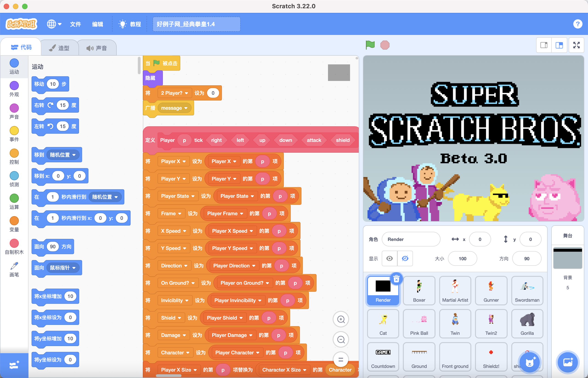Zoom in the code workspace
The image size is (588, 378).
click(341, 319)
